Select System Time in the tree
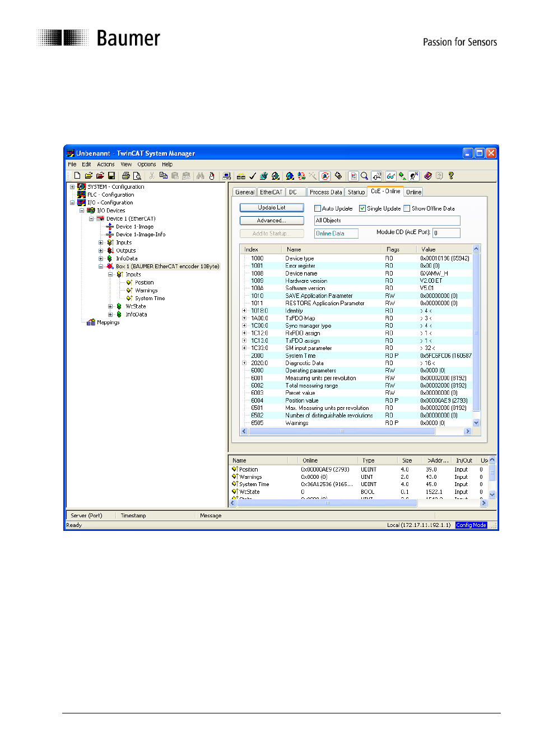The image size is (535, 756). pos(150,298)
